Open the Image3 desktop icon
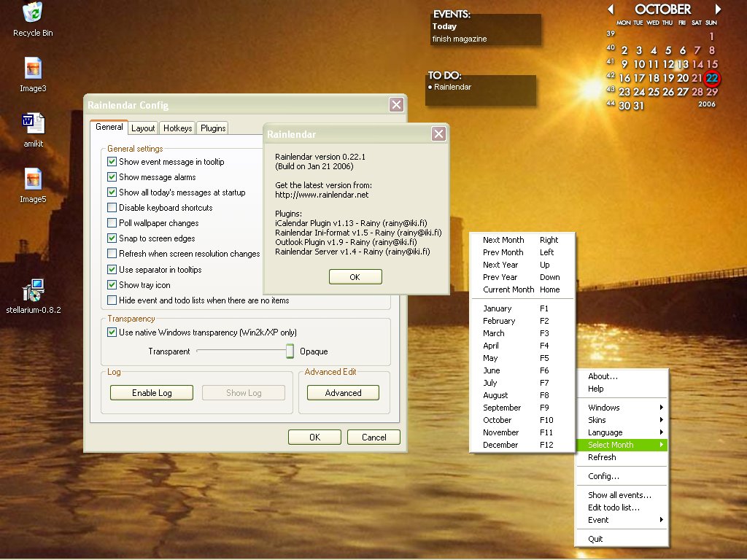The image size is (747, 560). [33, 70]
